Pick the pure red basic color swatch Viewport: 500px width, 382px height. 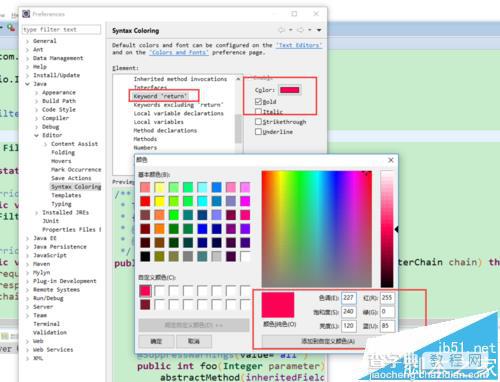(x=145, y=201)
